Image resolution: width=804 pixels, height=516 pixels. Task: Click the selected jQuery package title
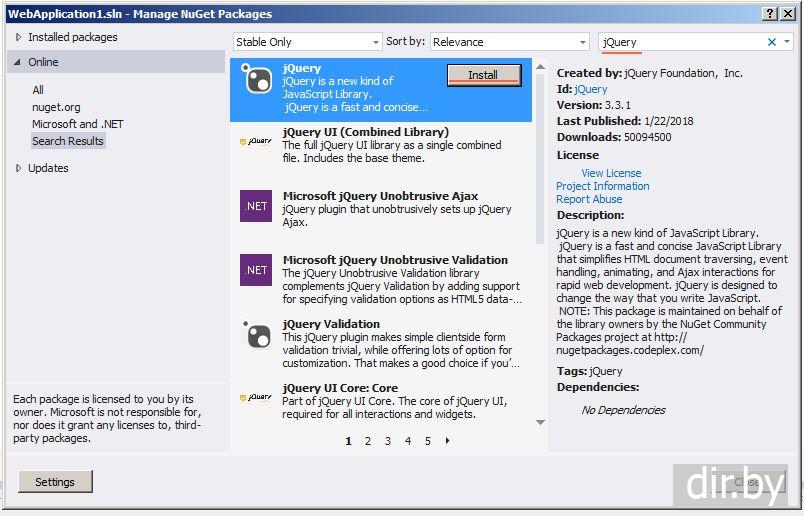[302, 68]
